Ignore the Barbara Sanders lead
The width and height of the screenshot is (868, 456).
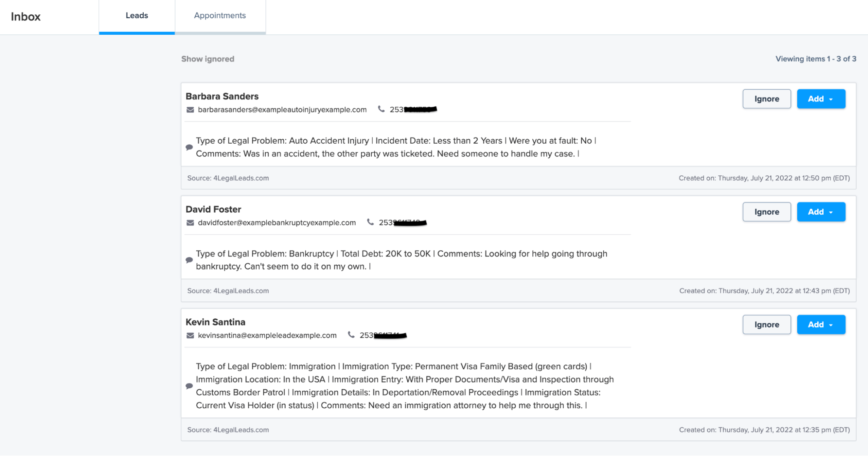pyautogui.click(x=766, y=99)
